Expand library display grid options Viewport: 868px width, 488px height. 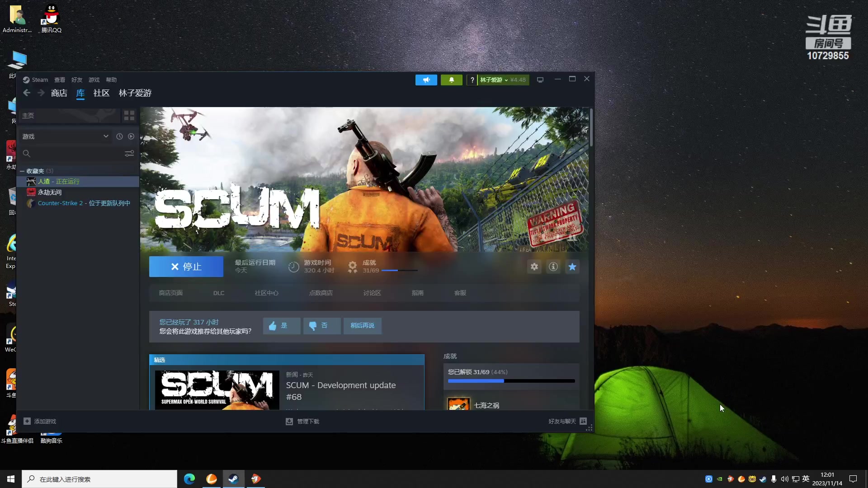tap(129, 116)
